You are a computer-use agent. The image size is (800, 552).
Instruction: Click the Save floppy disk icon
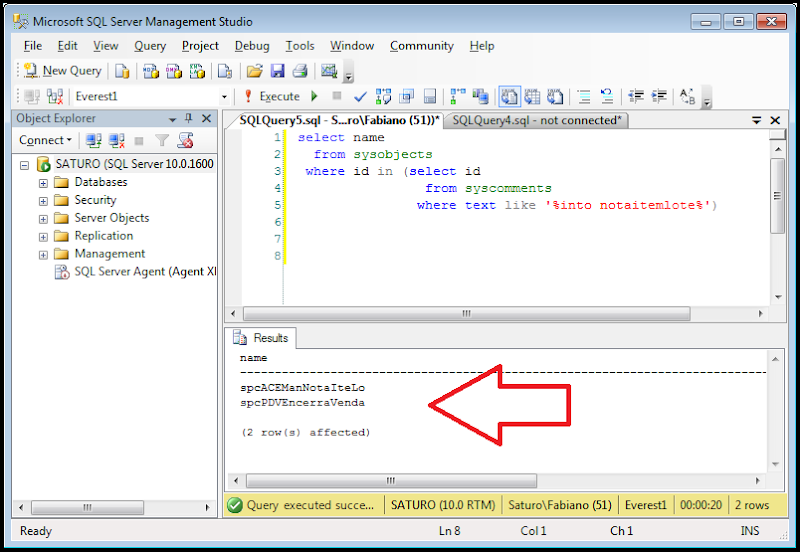(x=277, y=71)
